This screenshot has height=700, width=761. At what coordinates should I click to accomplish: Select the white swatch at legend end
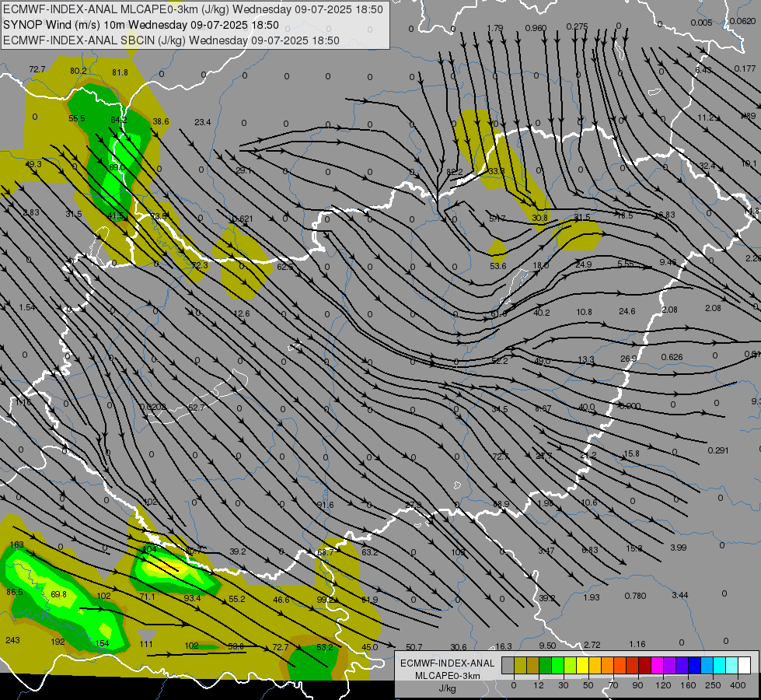click(x=744, y=666)
